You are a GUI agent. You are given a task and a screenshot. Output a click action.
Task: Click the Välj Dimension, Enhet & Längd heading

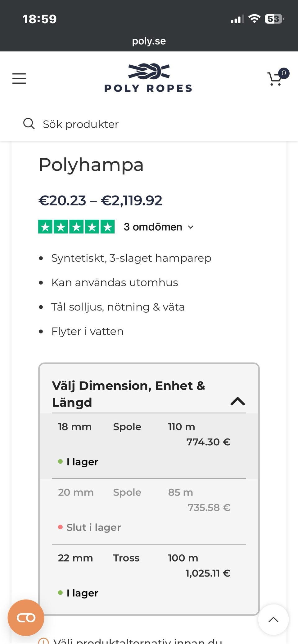pos(129,394)
